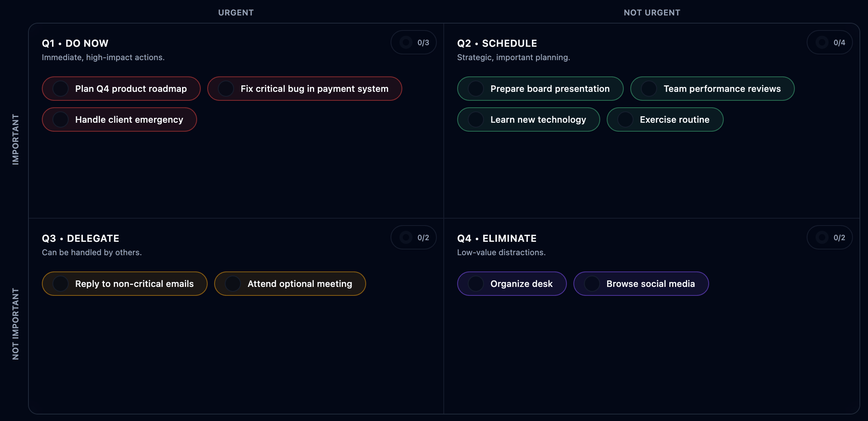This screenshot has height=421, width=868.
Task: Click the Q4 Eliminate heading
Action: 497,239
